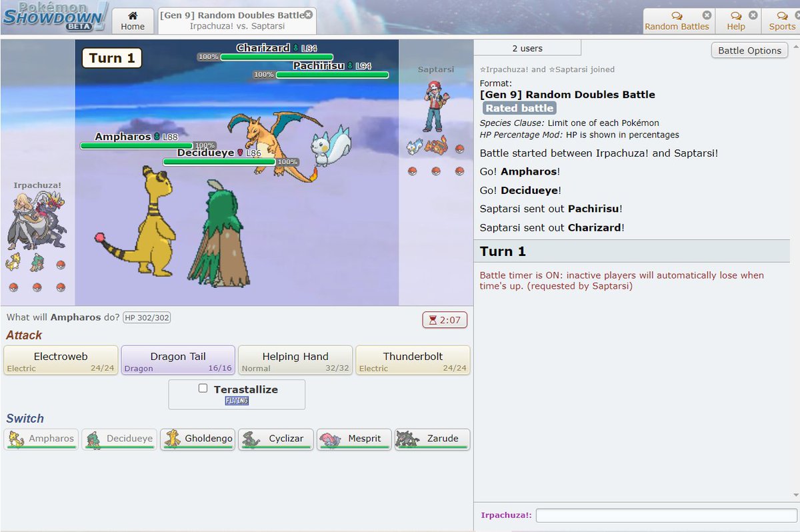Switch to Gholdengo
The image size is (800, 532).
pyautogui.click(x=198, y=439)
